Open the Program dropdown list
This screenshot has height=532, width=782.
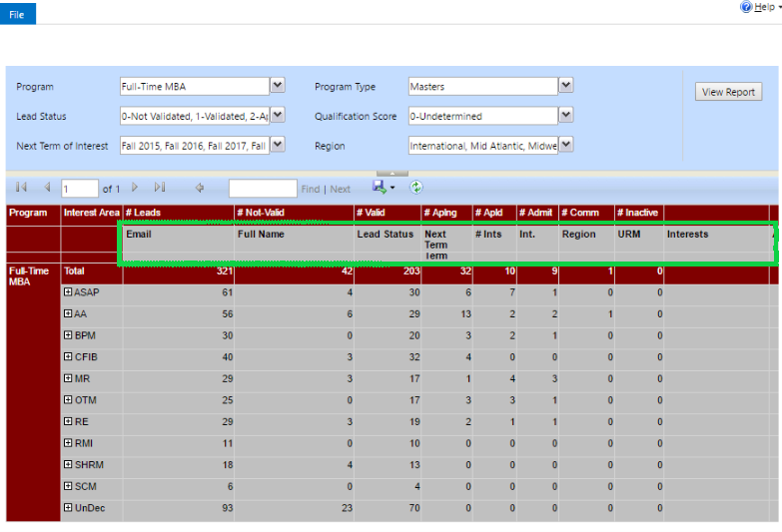[x=278, y=86]
